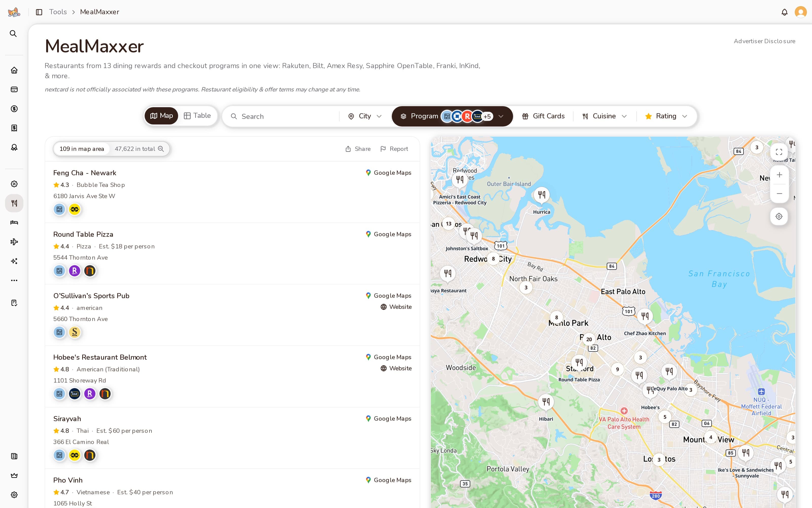Open Website for Hobee's Restaurant Belmont
Screen dimensions: 812x508
pyautogui.click(x=396, y=368)
